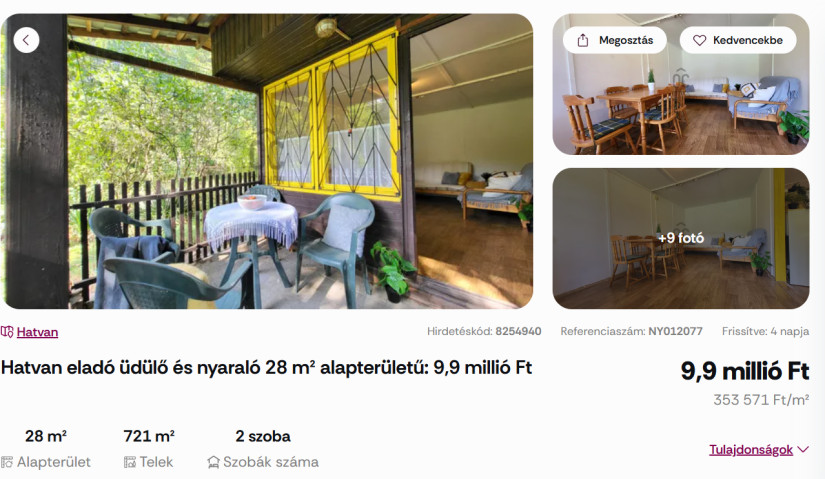Viewport: 825px width, 479px height.
Task: Open the dining room photo thumbnail
Action: pos(681,84)
